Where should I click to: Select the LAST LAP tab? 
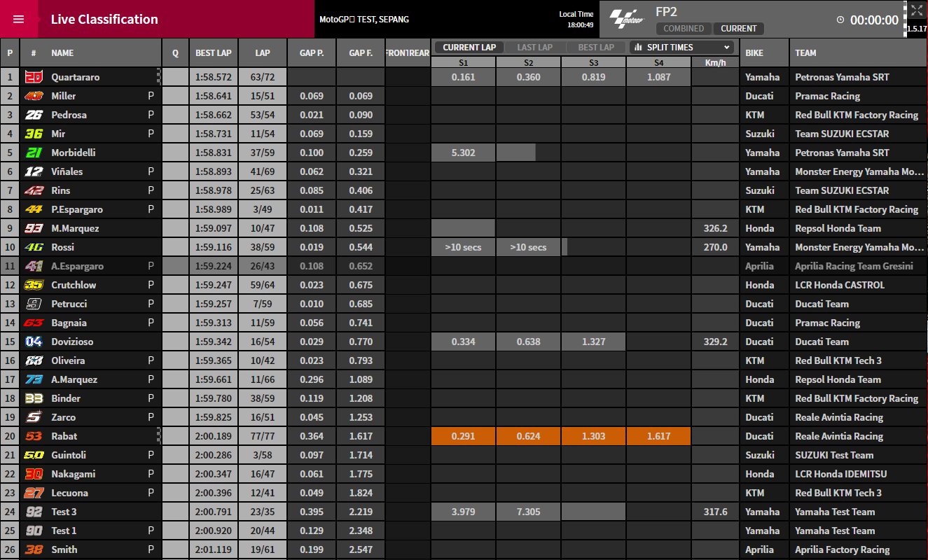point(534,47)
